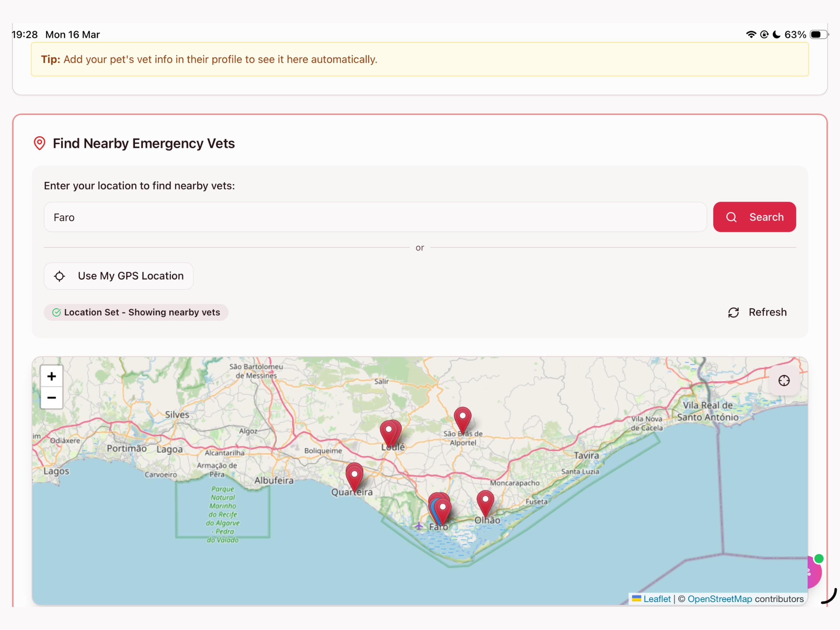The height and width of the screenshot is (630, 840).
Task: Click 'São Bartolomeu de Messines' map label
Action: pyautogui.click(x=256, y=371)
